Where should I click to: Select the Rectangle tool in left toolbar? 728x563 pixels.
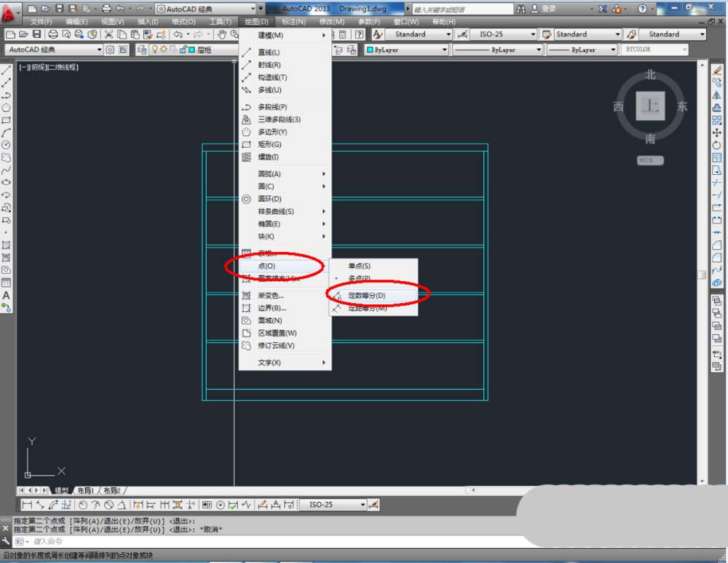(6, 120)
